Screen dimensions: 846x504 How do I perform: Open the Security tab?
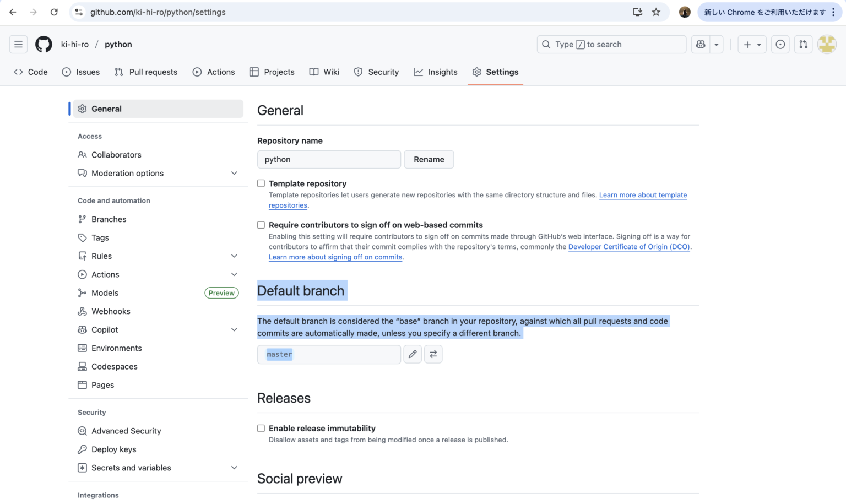tap(376, 72)
